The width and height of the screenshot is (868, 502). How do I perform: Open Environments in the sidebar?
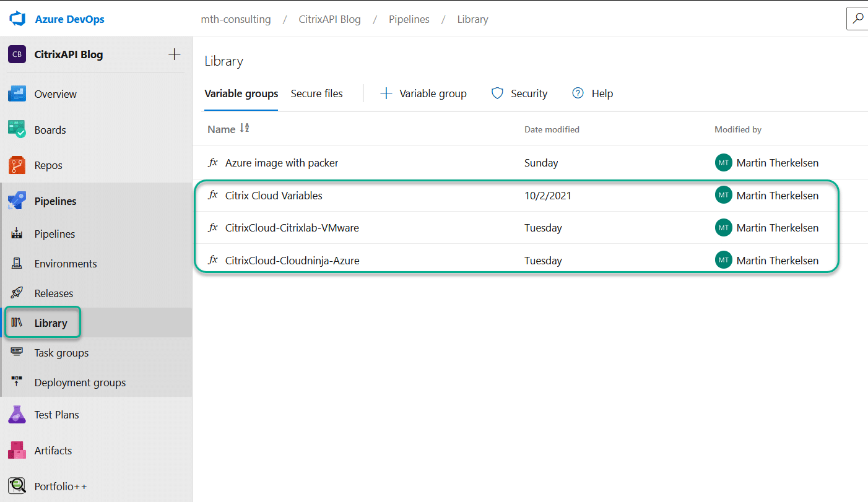(x=66, y=264)
